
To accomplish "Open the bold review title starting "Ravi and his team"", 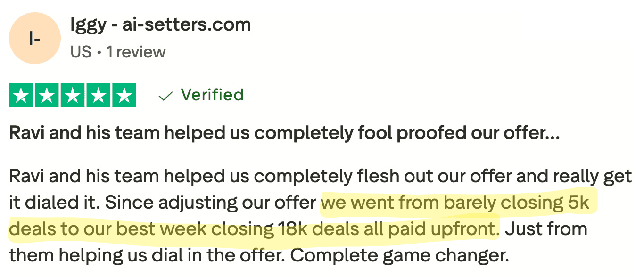I will [x=284, y=134].
